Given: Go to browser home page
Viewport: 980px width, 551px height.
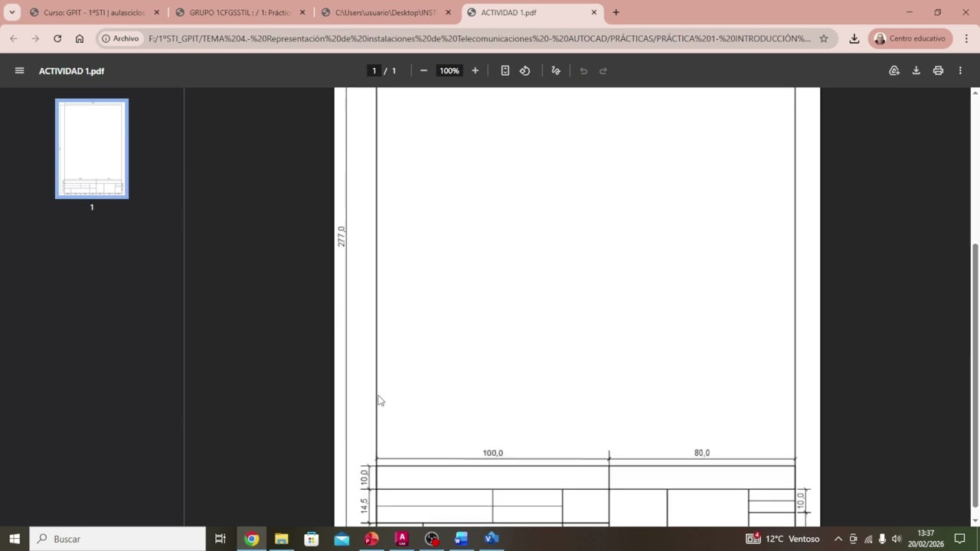Looking at the screenshot, I should [x=79, y=38].
